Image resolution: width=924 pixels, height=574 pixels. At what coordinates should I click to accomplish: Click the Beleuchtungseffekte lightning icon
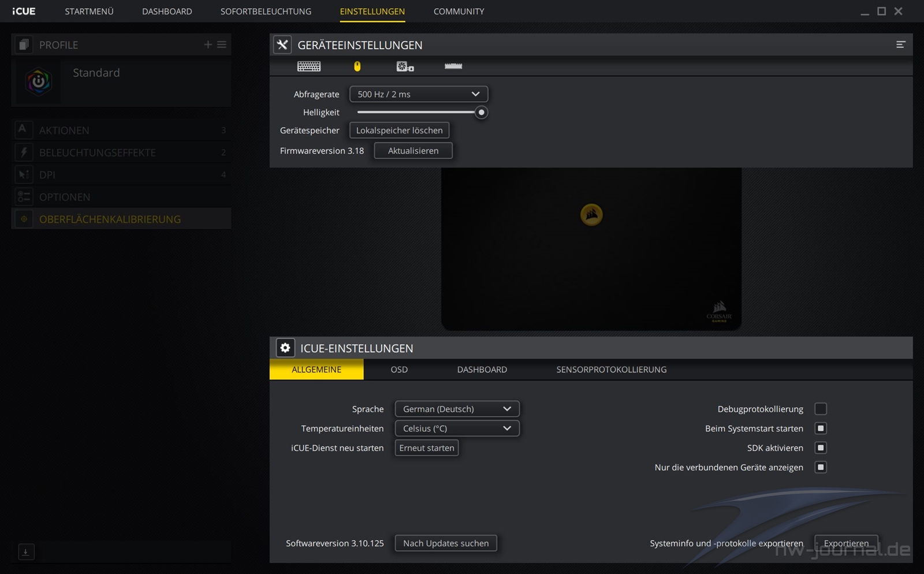point(24,152)
